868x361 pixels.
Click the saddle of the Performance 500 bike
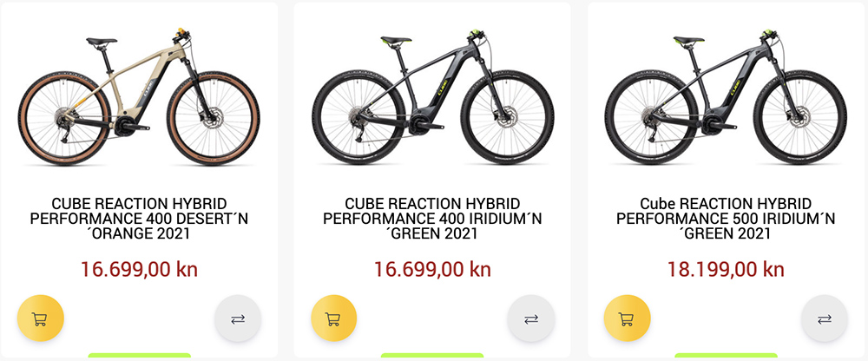(688, 40)
